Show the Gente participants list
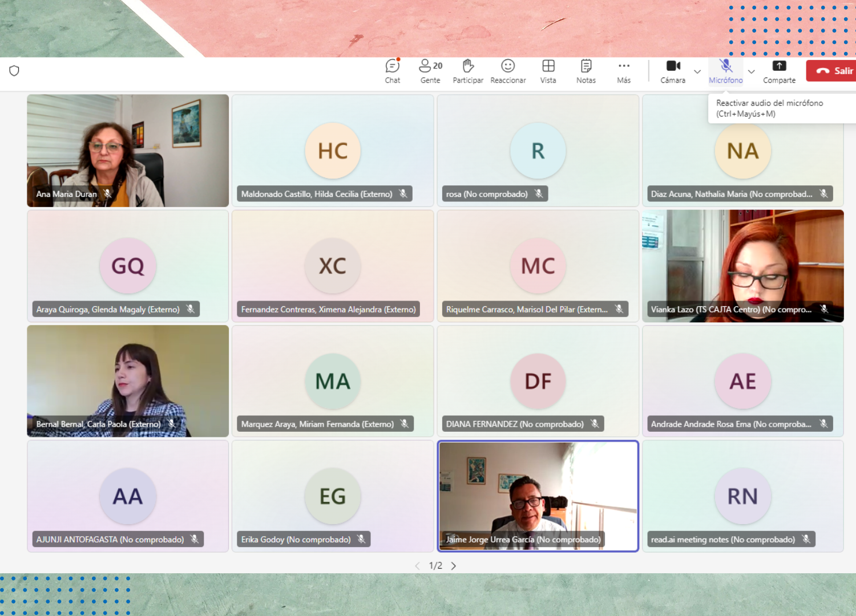856x616 pixels. (430, 71)
